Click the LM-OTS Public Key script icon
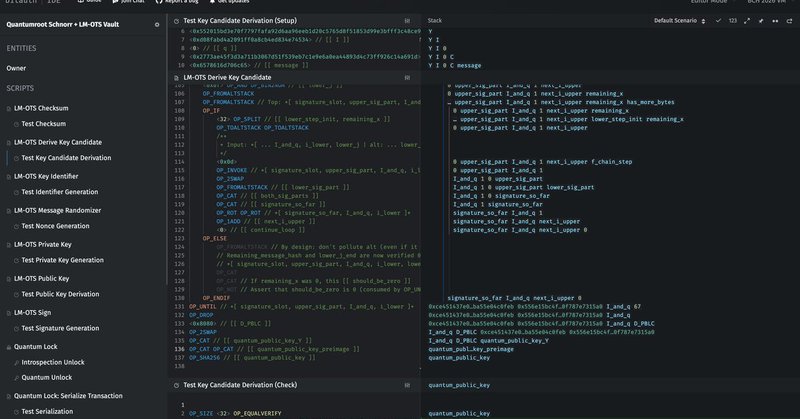 pyautogui.click(x=9, y=279)
